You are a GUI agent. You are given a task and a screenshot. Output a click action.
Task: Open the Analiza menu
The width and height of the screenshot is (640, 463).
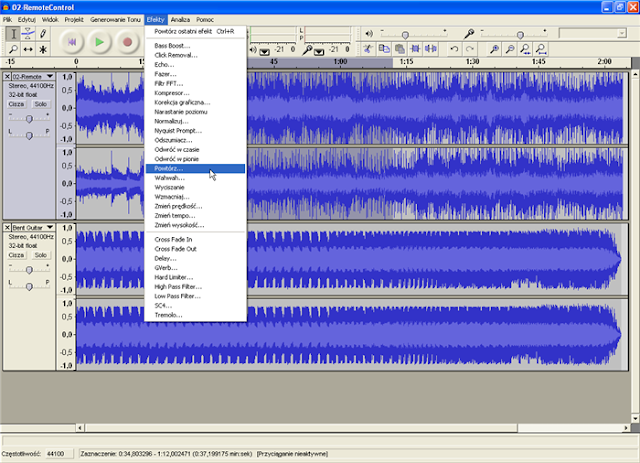(x=181, y=20)
